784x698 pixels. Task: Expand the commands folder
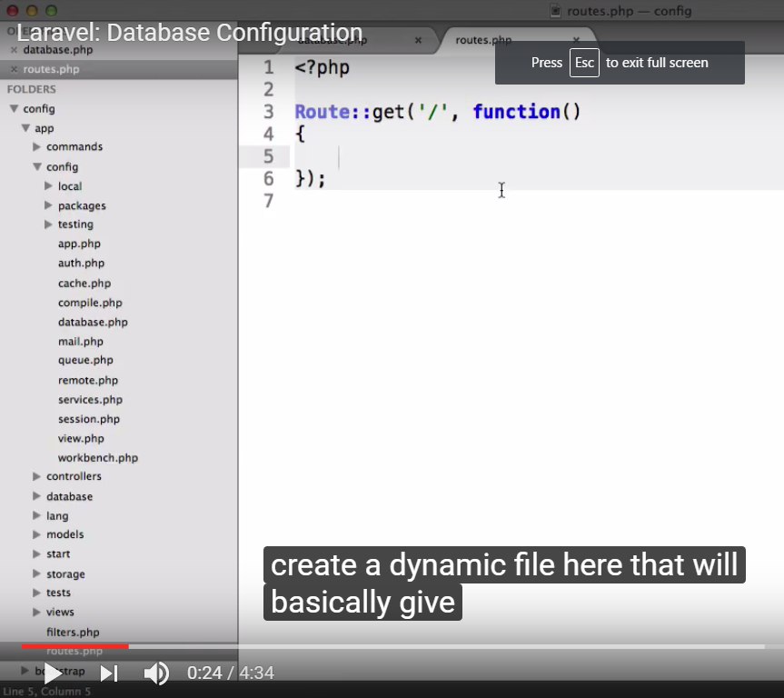[x=36, y=146]
